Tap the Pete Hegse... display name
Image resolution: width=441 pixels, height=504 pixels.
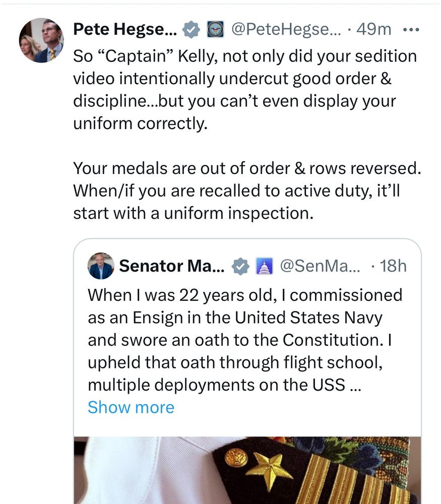pyautogui.click(x=124, y=30)
